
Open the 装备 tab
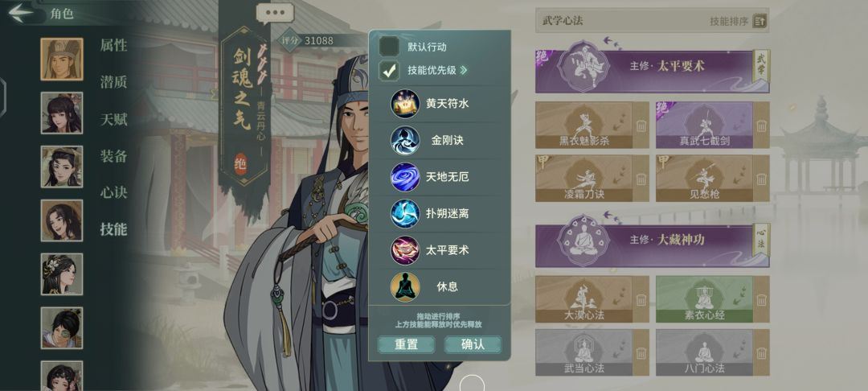point(113,155)
